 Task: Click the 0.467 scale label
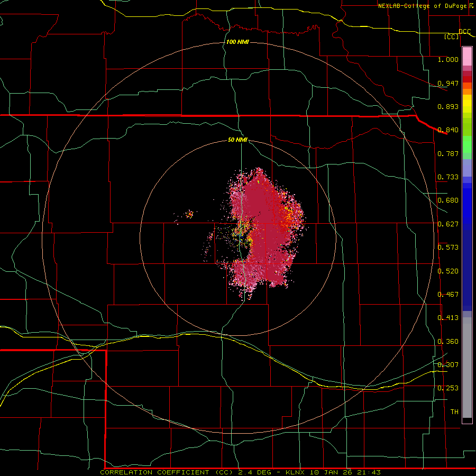point(448,295)
